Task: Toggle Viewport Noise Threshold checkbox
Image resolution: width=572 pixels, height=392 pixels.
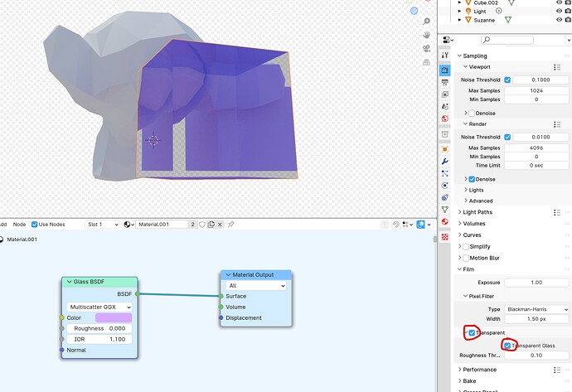Action: (507, 80)
